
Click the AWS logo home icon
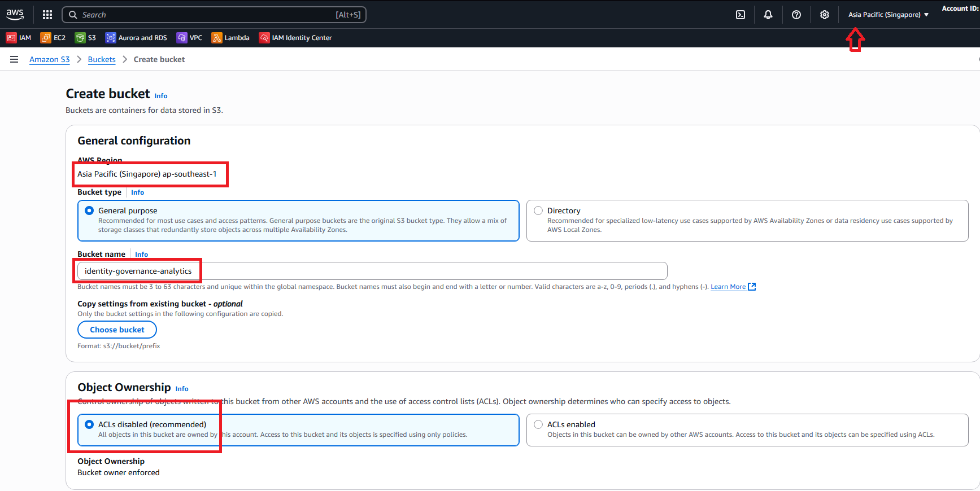pos(15,15)
